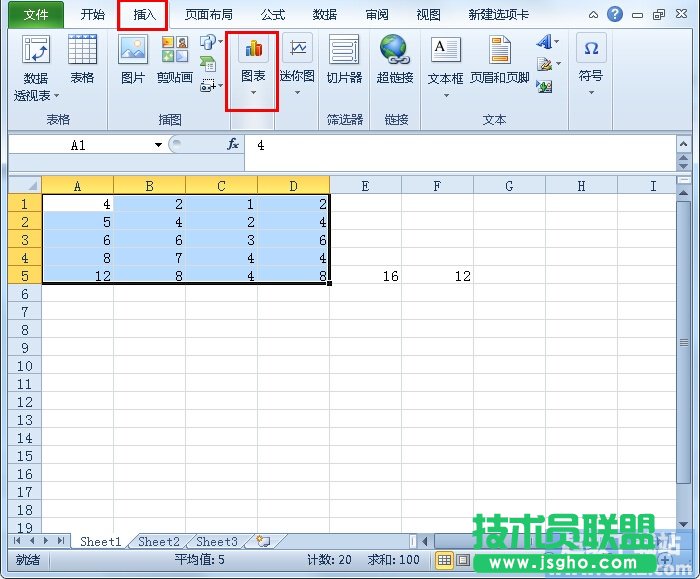Insert a Slicer (切片器)
The width and height of the screenshot is (700, 579).
[x=344, y=59]
